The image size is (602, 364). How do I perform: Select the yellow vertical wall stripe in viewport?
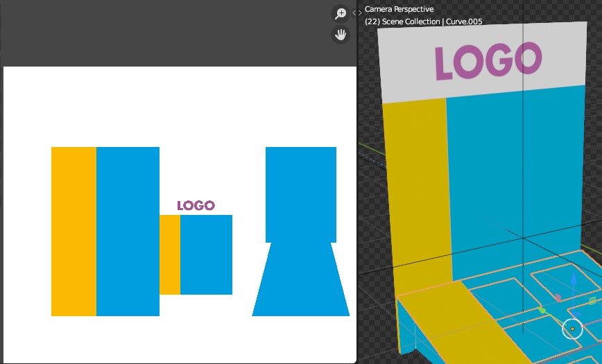click(418, 190)
